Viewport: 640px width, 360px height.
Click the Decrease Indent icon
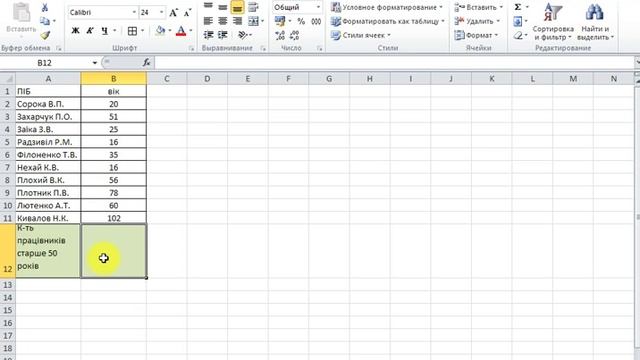[x=208, y=35]
